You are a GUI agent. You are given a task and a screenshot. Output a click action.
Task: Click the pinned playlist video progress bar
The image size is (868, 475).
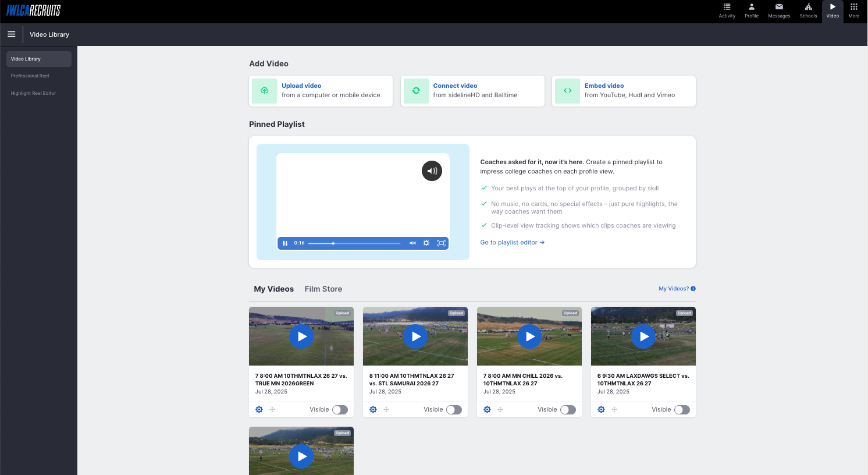pyautogui.click(x=354, y=243)
